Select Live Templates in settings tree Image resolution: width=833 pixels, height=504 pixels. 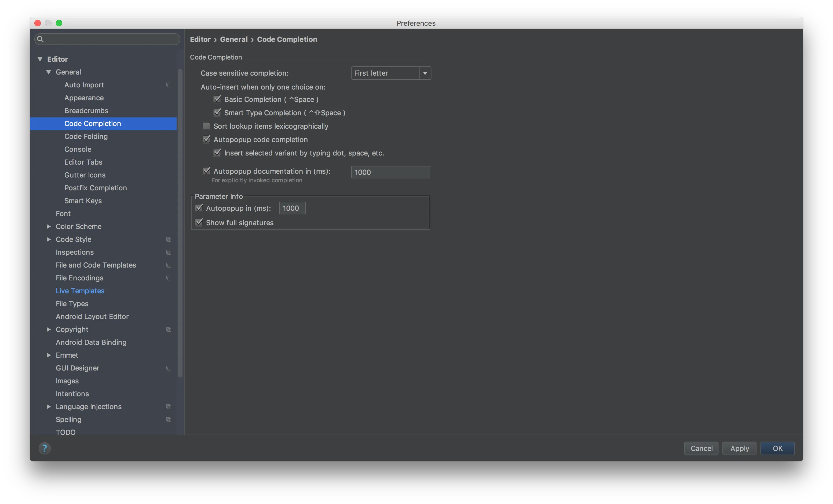coord(80,291)
